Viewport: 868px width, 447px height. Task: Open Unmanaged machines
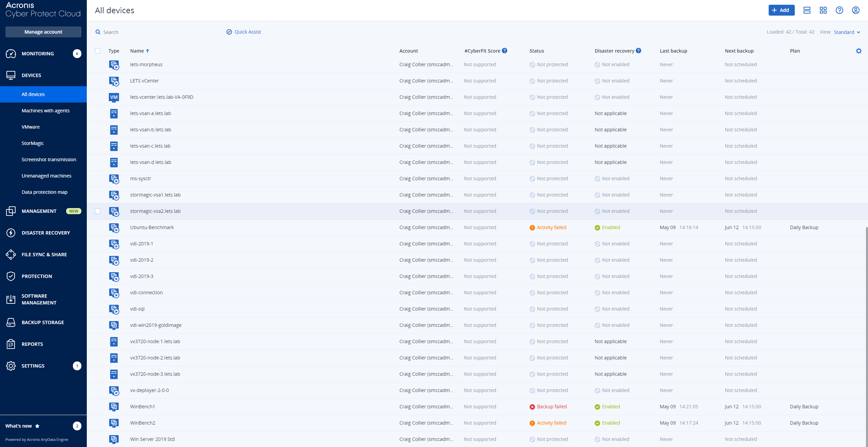point(46,176)
